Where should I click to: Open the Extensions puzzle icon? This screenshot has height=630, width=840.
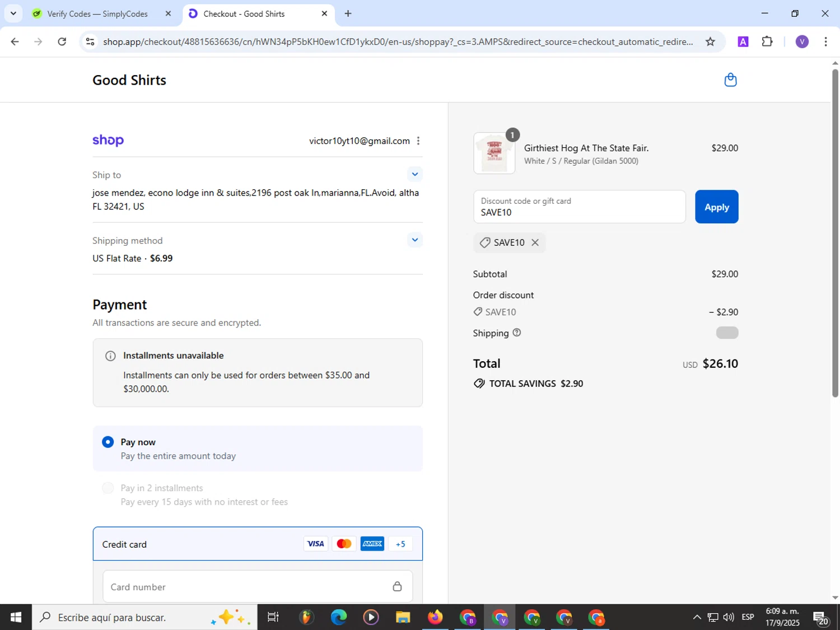click(767, 41)
